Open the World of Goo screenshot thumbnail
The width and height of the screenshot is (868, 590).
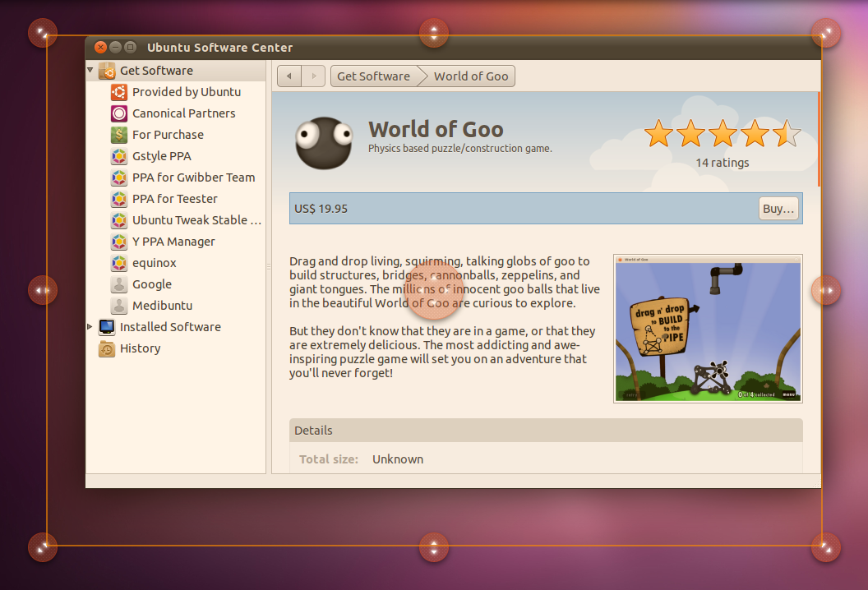tap(708, 328)
